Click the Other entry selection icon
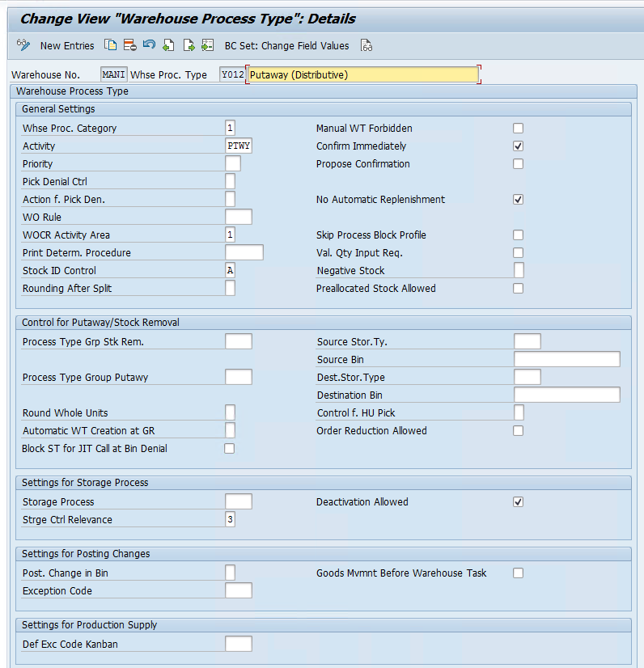The image size is (644, 668). [208, 45]
